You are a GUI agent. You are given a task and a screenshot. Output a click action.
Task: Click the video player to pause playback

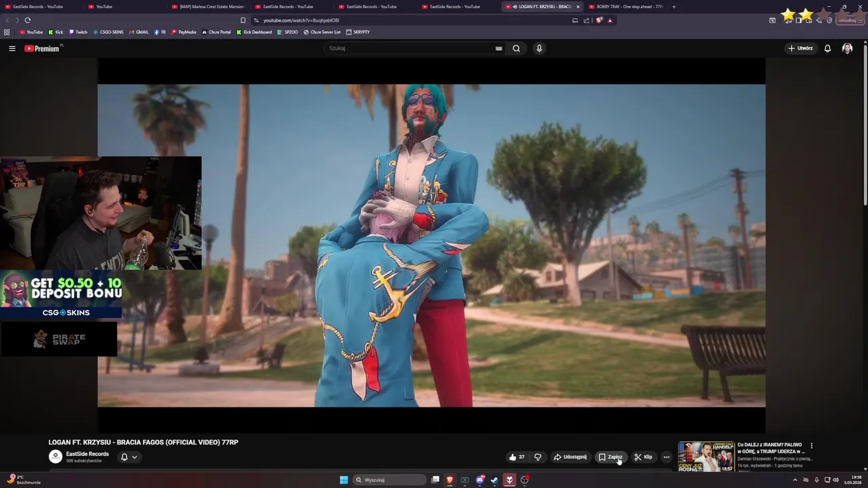[431, 245]
